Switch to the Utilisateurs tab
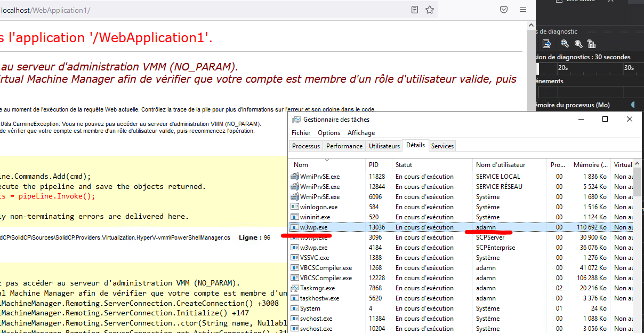 tap(384, 146)
